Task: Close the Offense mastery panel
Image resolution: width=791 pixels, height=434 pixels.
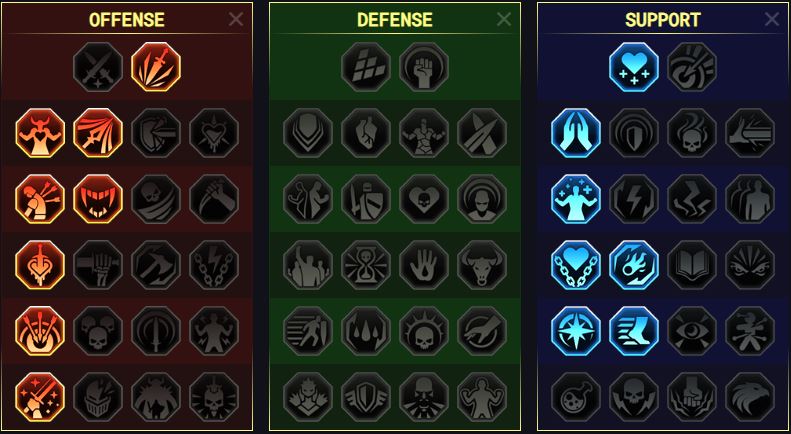Action: [236, 19]
